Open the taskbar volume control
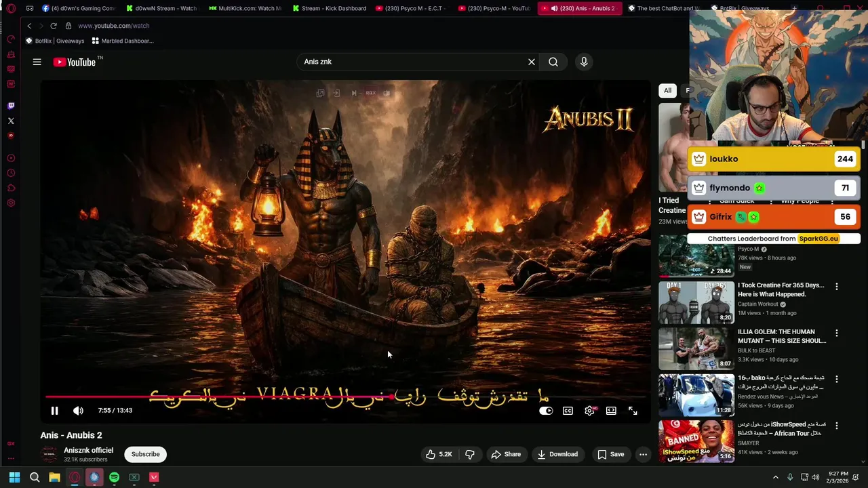This screenshot has width=868, height=488. pos(815,477)
